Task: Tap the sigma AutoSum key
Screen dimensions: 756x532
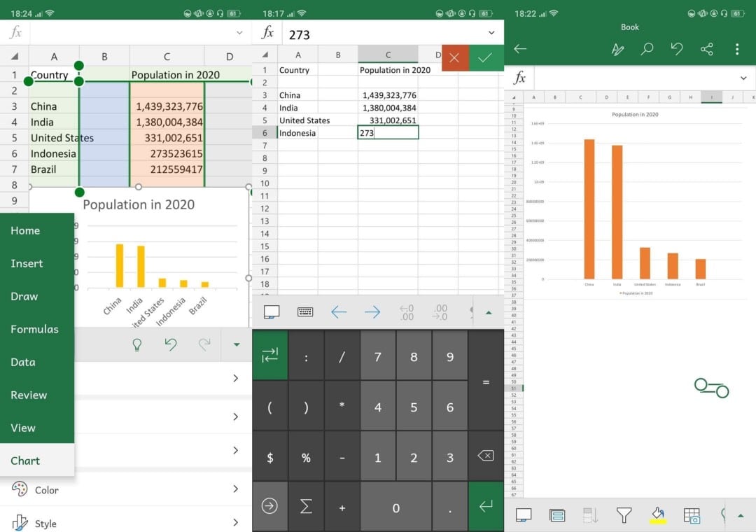Action: [x=306, y=506]
